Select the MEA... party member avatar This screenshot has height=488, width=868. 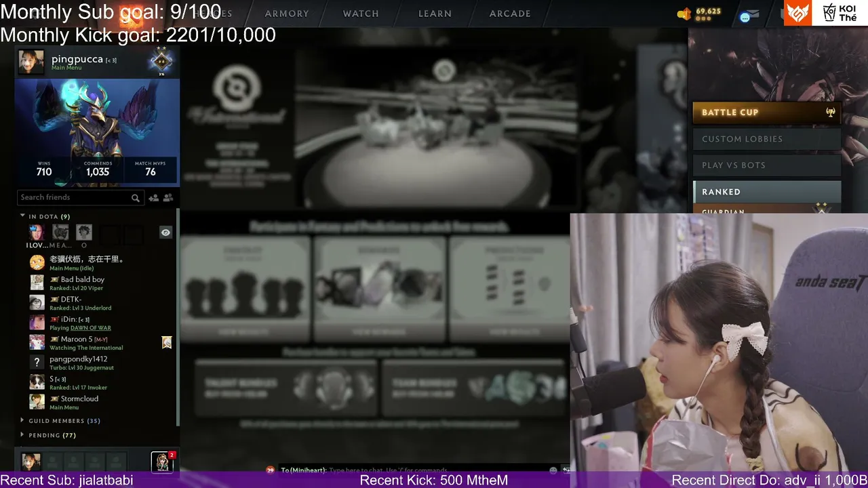point(60,233)
